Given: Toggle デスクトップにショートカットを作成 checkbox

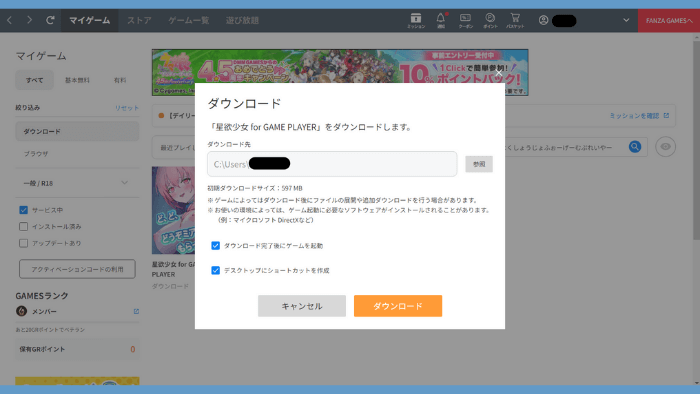Looking at the screenshot, I should tap(216, 270).
